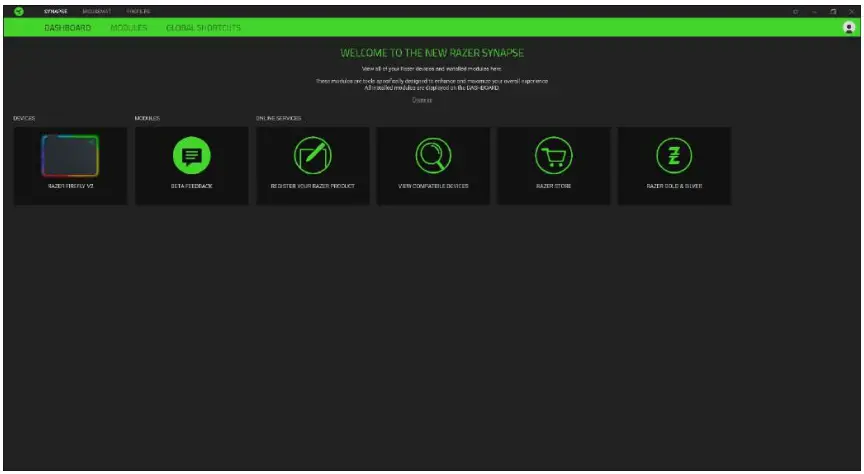The width and height of the screenshot is (864, 474).
Task: Open the user account avatar
Action: point(849,28)
